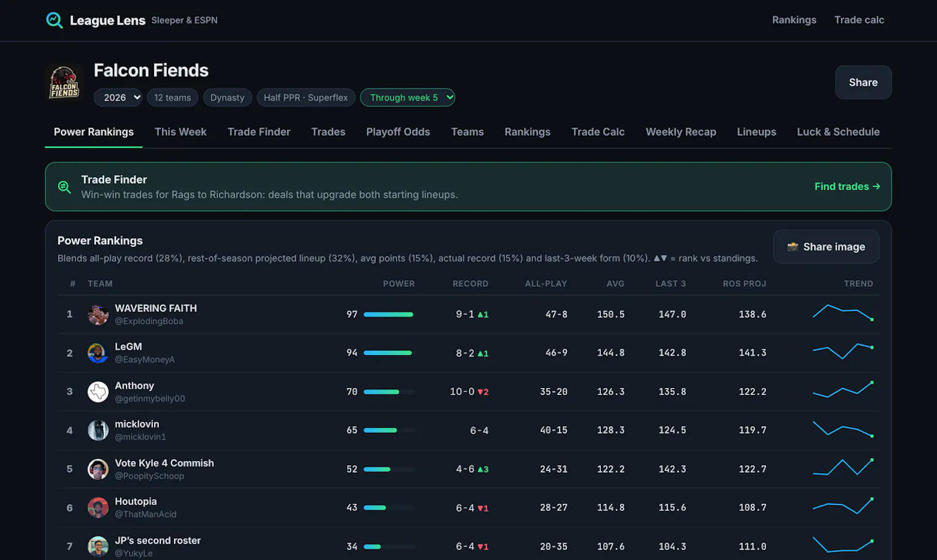The image size is (937, 560).
Task: Follow the Find trades link
Action: (847, 187)
